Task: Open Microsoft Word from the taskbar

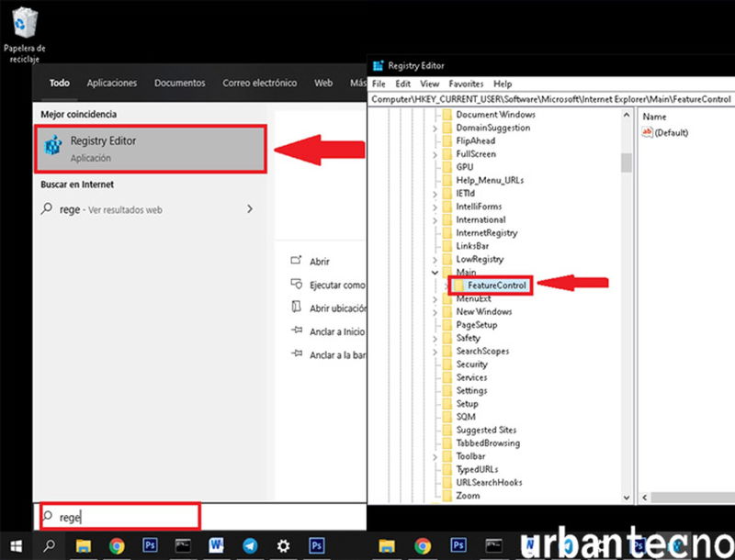Action: pos(214,546)
